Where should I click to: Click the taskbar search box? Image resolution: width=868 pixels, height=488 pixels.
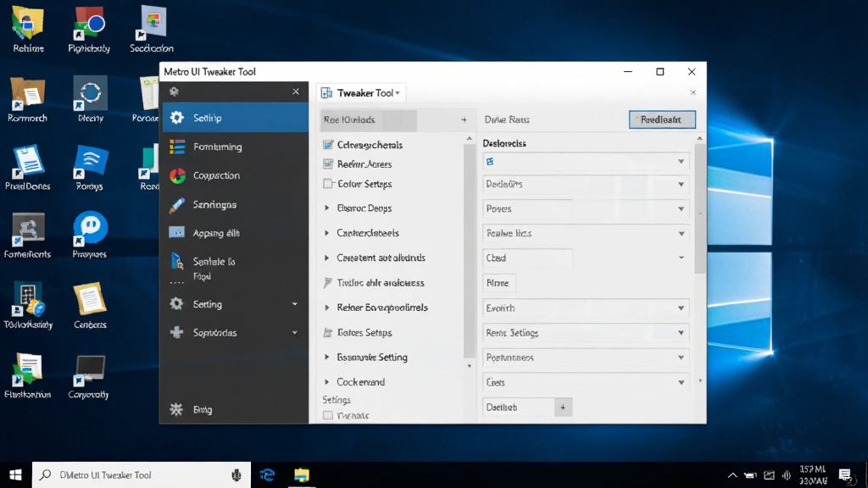click(142, 474)
